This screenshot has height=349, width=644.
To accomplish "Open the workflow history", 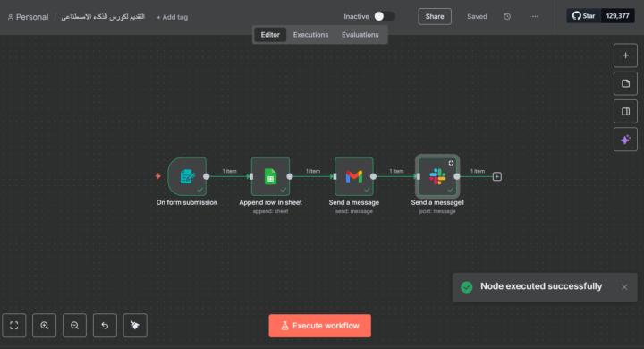I will 507,16.
